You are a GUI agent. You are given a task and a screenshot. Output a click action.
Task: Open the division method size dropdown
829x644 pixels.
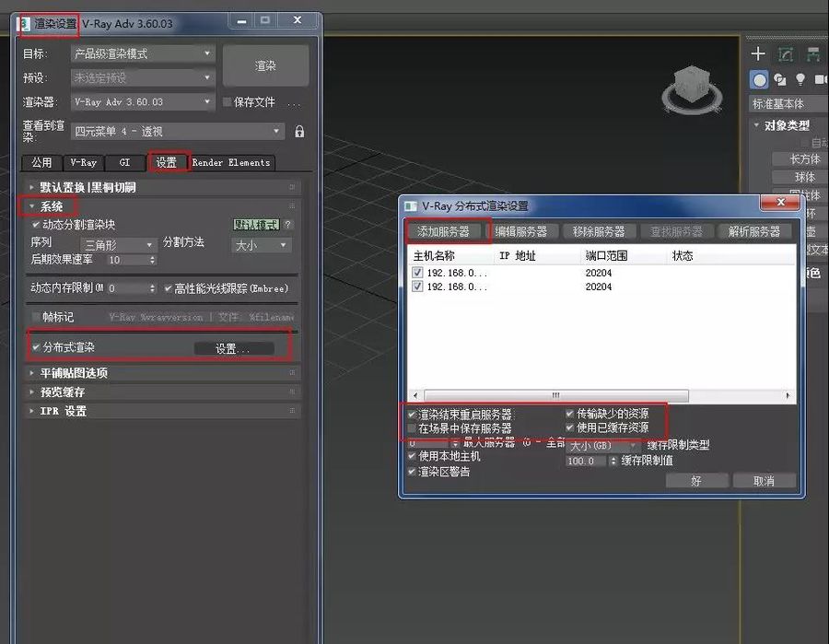[262, 245]
